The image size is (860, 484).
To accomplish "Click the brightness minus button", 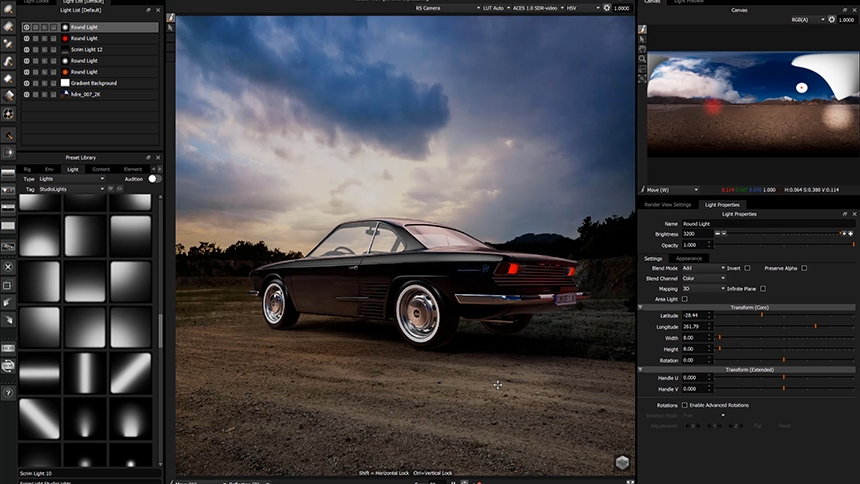I will point(717,234).
